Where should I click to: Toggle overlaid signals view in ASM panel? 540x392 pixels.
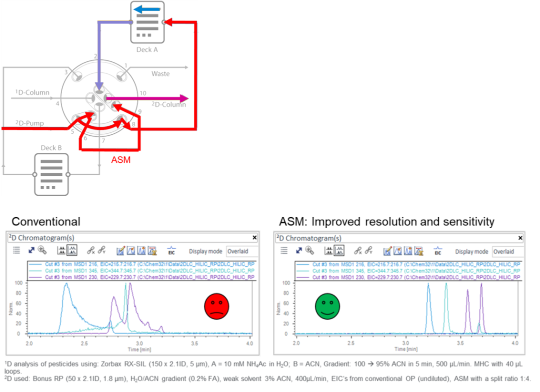[x=339, y=251]
